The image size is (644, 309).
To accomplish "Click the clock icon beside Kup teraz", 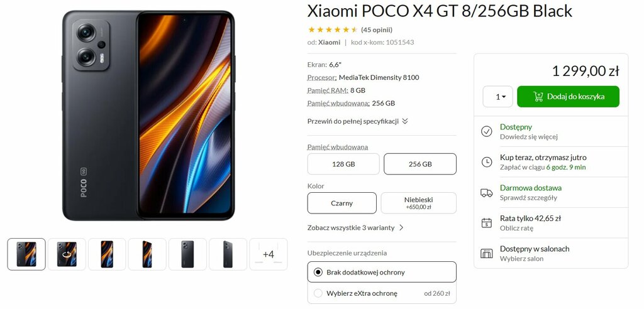I will coord(486,161).
